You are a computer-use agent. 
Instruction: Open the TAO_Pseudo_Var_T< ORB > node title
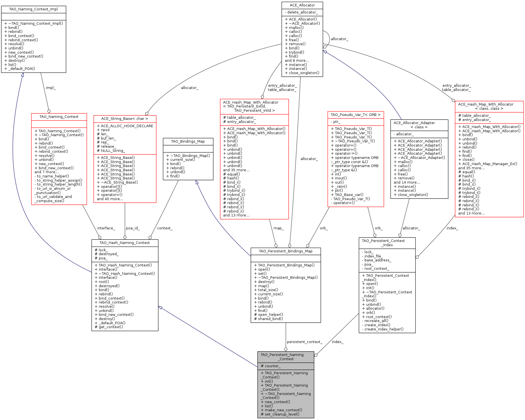click(356, 115)
